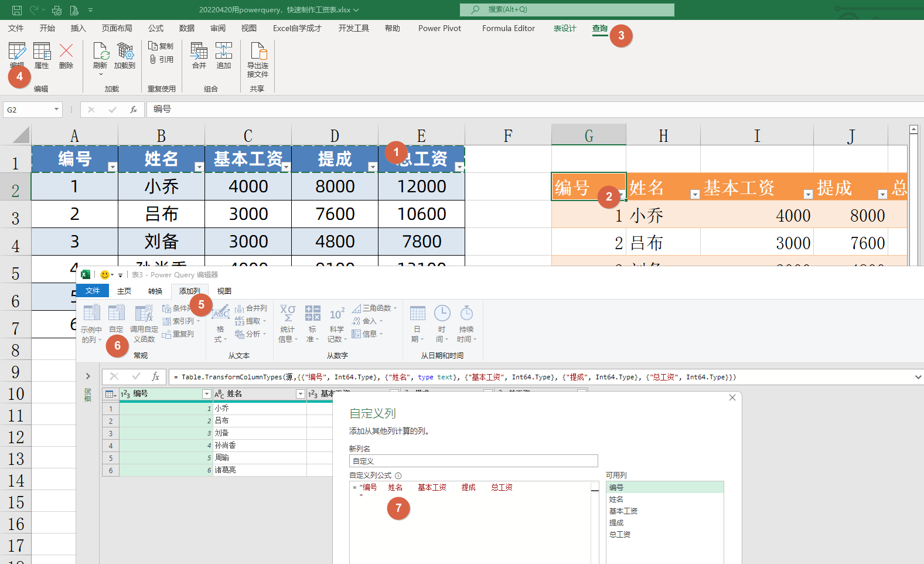
Task: Click the 导出连接文件 icon
Action: pos(258,60)
